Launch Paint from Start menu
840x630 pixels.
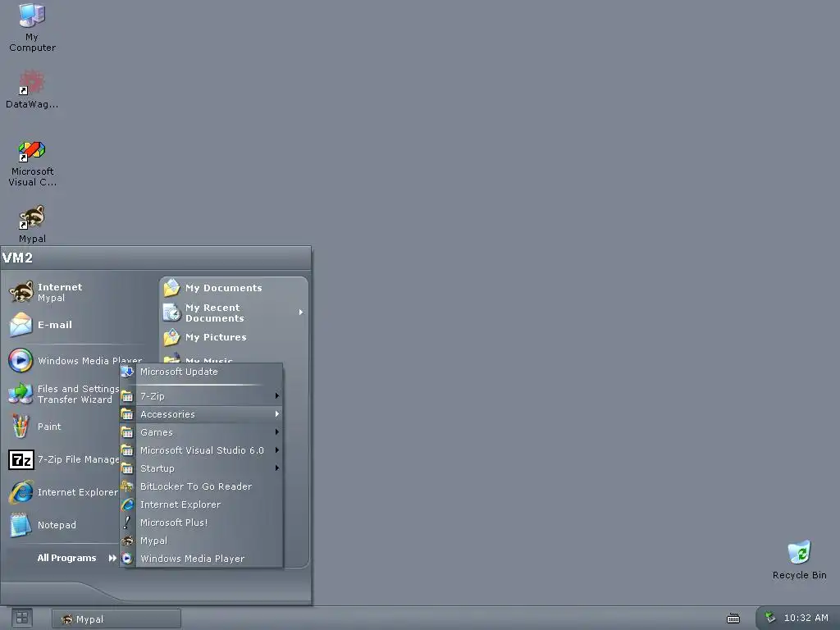[63, 427]
